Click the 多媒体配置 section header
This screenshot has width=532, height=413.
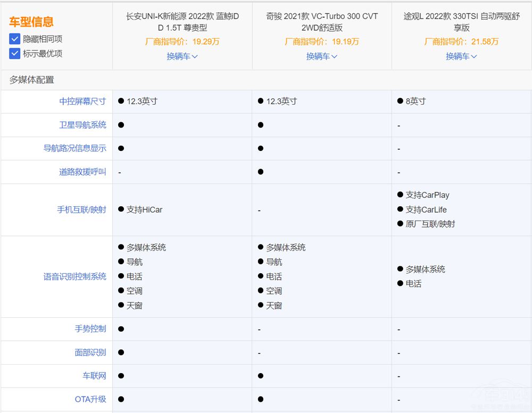pos(31,80)
